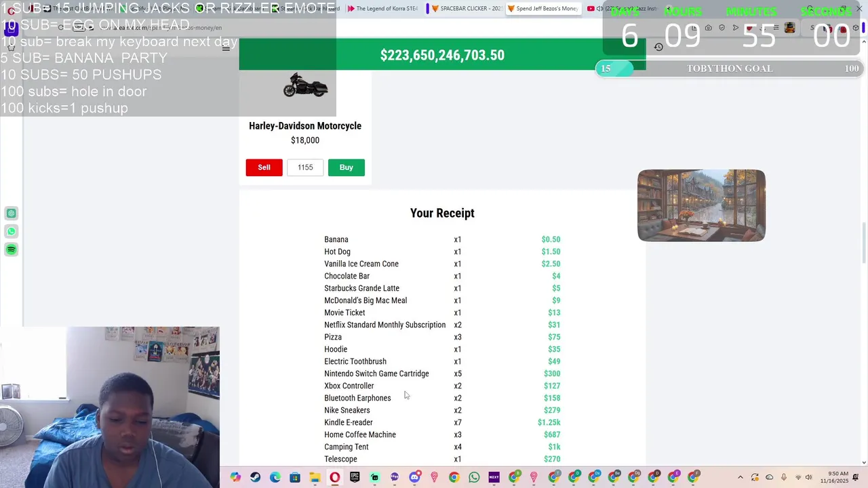Open the page hamburger menu

pos(226,48)
